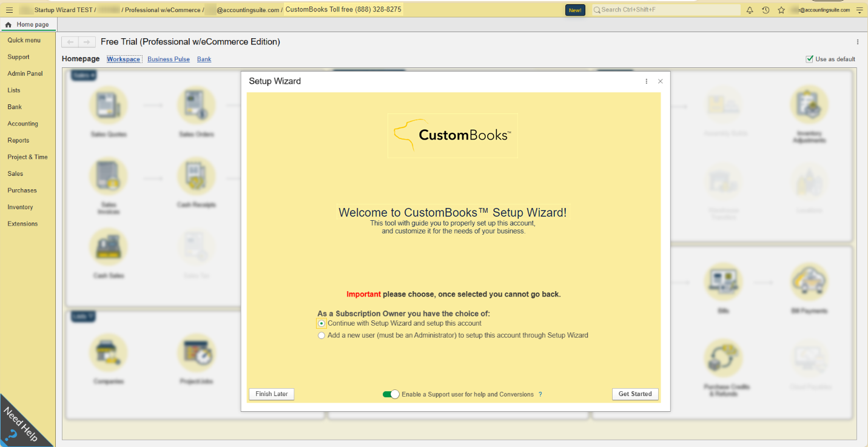
Task: Open Business Pulse link
Action: (169, 59)
